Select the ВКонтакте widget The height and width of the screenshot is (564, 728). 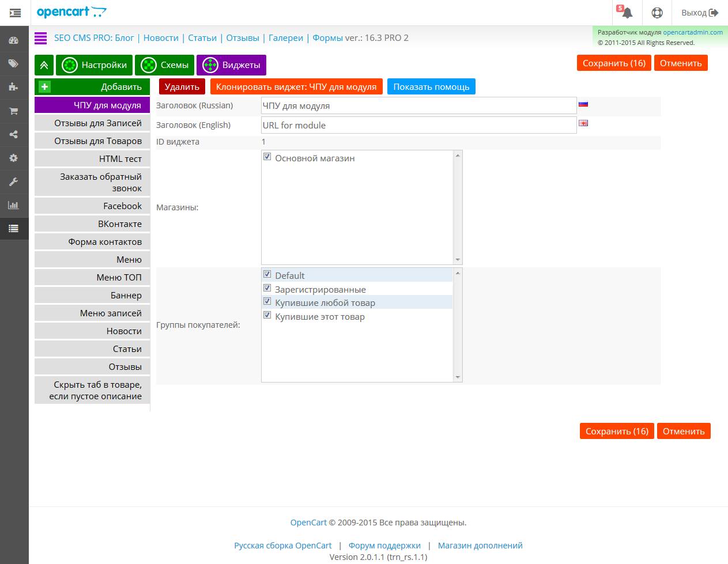(x=92, y=224)
